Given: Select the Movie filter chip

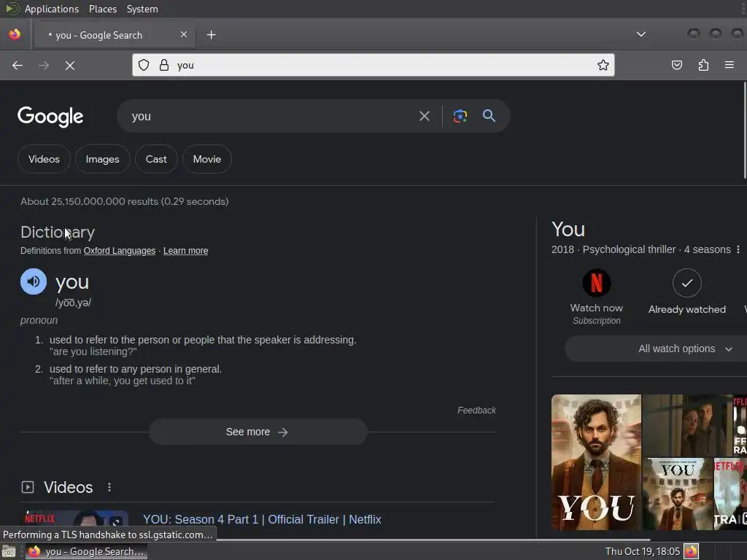Looking at the screenshot, I should pyautogui.click(x=206, y=159).
